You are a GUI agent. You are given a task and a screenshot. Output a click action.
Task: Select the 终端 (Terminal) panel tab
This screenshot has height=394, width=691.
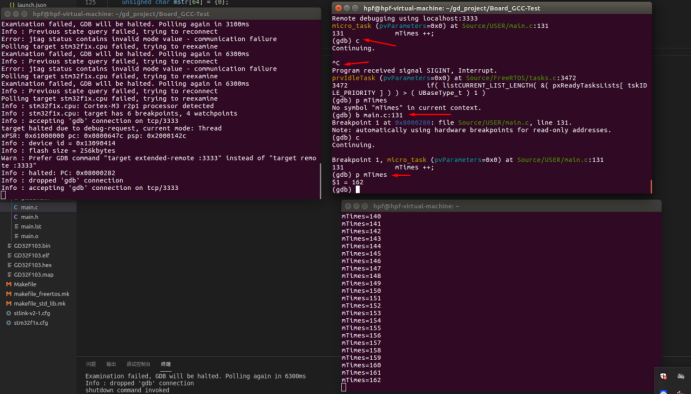166,364
